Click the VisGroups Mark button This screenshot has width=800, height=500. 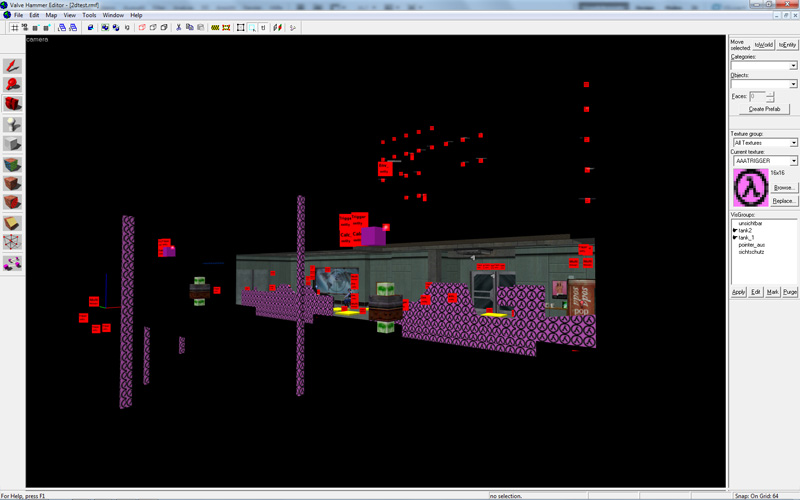(772, 292)
